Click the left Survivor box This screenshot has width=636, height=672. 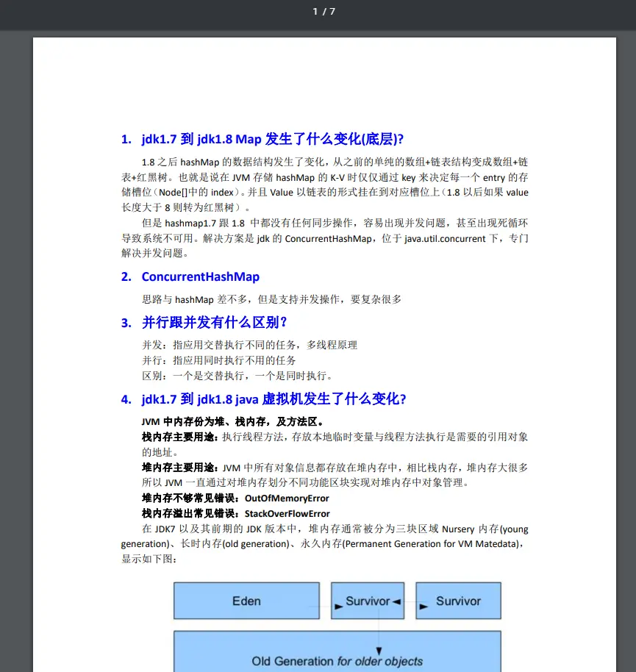[x=367, y=601]
